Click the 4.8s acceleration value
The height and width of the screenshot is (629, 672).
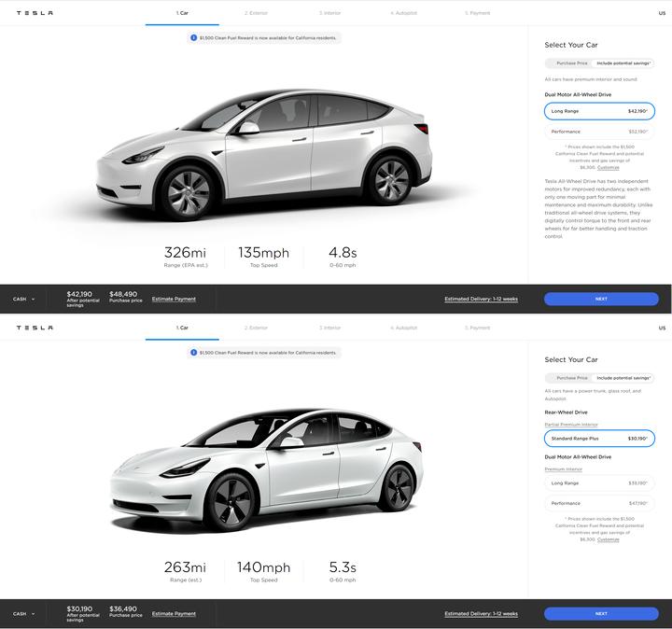pos(343,252)
